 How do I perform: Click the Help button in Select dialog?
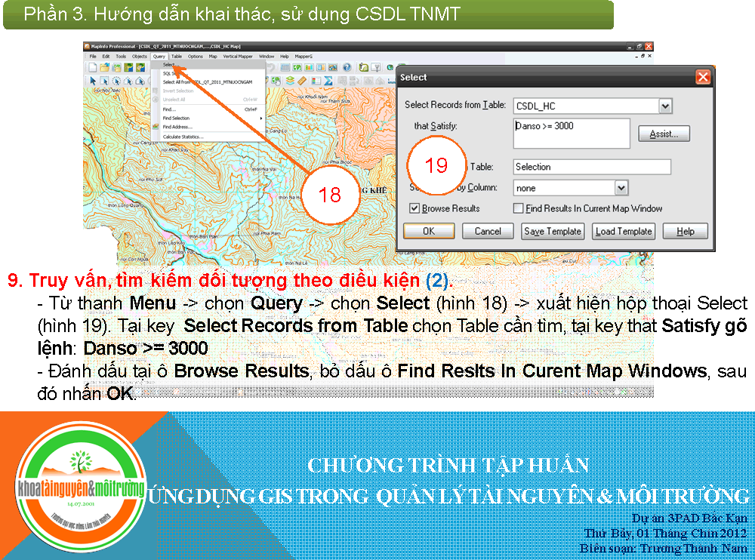[x=686, y=231]
